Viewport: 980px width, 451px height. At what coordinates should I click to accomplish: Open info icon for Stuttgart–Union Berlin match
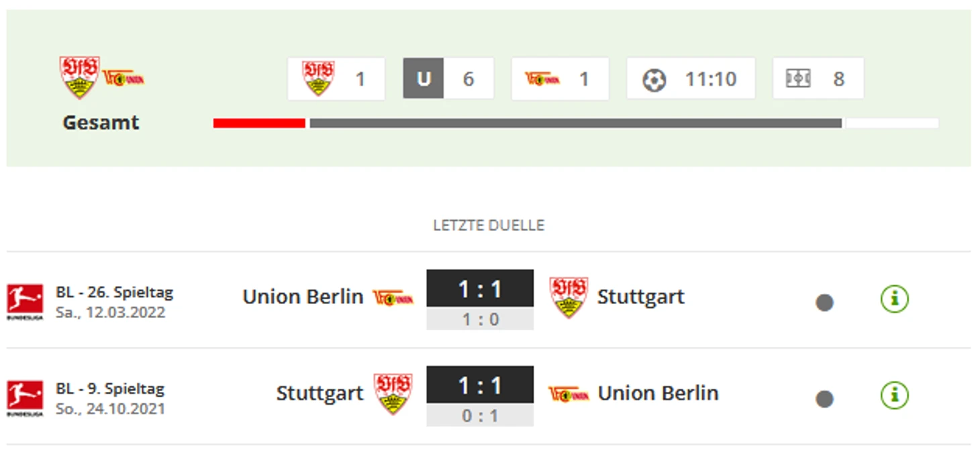(x=894, y=395)
